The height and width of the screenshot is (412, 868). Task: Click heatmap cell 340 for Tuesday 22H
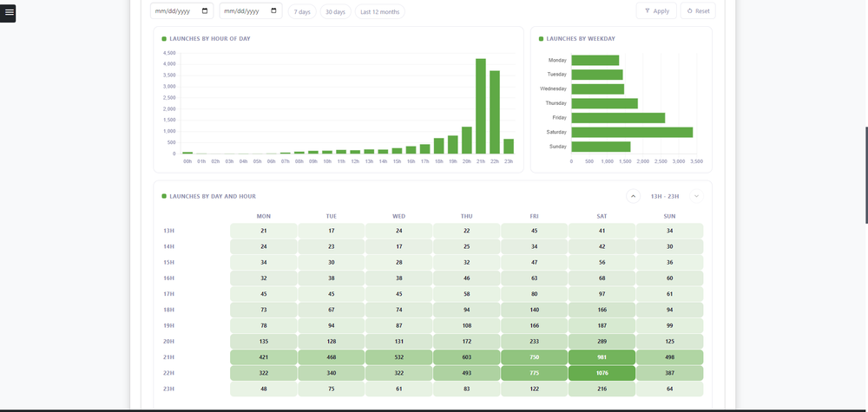tap(331, 373)
